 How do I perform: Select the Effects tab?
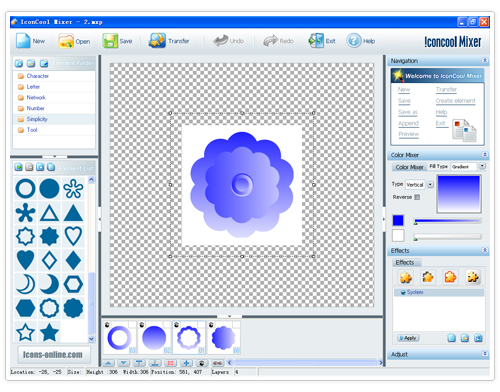[406, 263]
